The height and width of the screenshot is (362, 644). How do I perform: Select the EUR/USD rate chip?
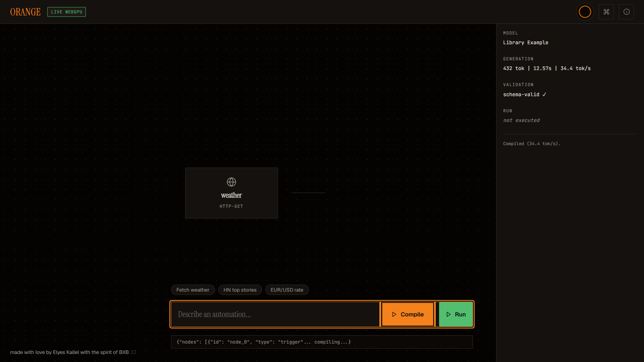coord(287,290)
